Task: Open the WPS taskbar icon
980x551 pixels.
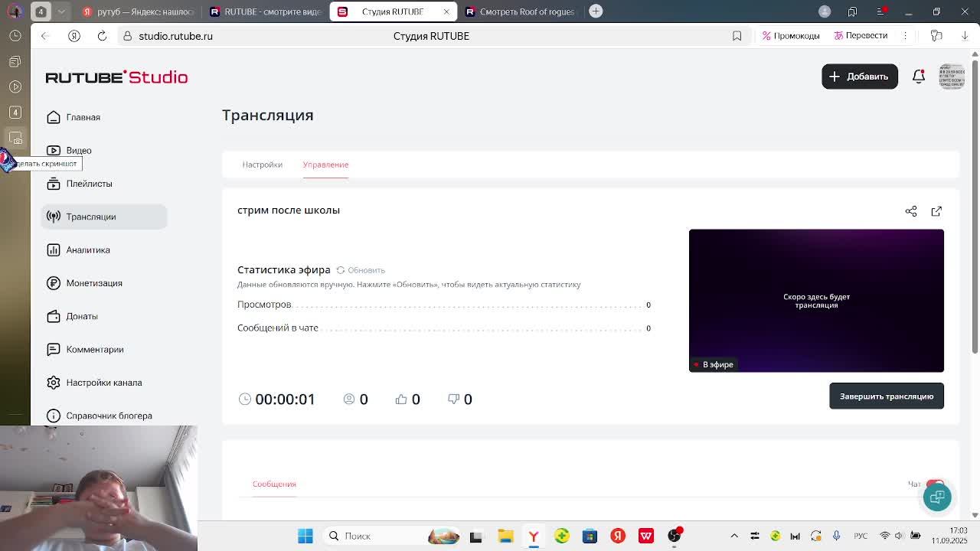Action: tap(646, 536)
